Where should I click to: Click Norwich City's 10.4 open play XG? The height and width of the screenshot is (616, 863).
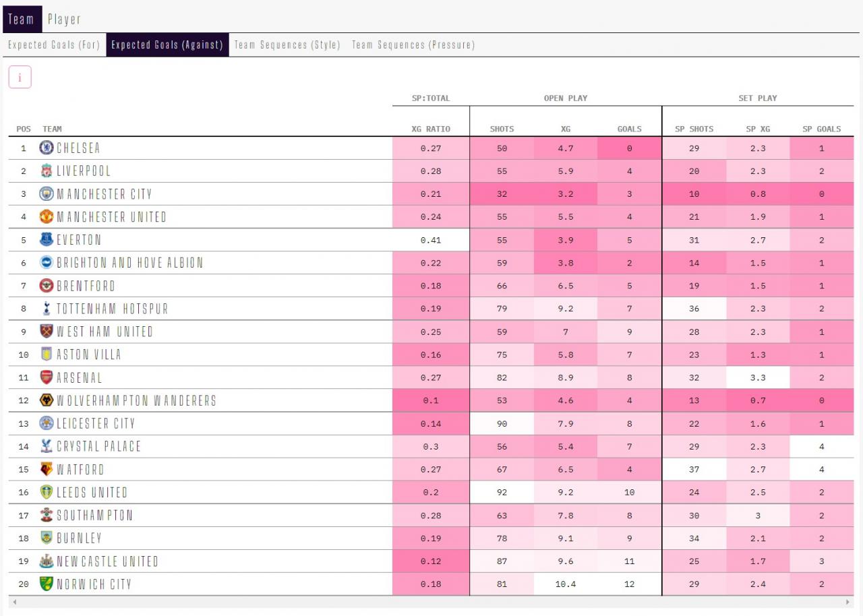[x=566, y=584]
